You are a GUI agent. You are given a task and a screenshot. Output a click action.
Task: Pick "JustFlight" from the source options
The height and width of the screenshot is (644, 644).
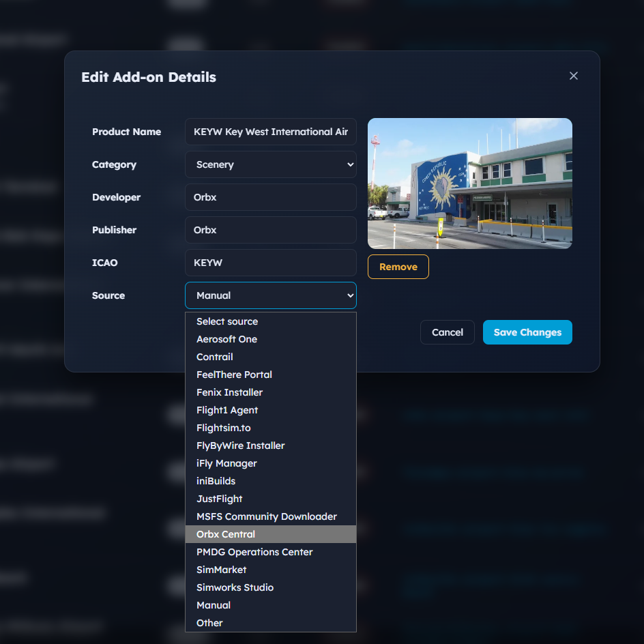tap(218, 499)
